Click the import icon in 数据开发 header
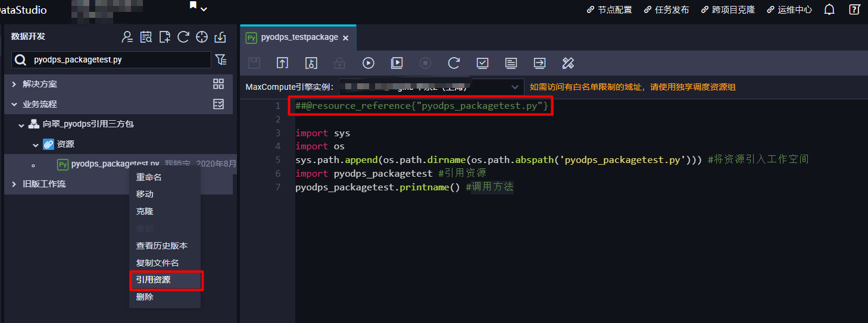 tap(220, 37)
